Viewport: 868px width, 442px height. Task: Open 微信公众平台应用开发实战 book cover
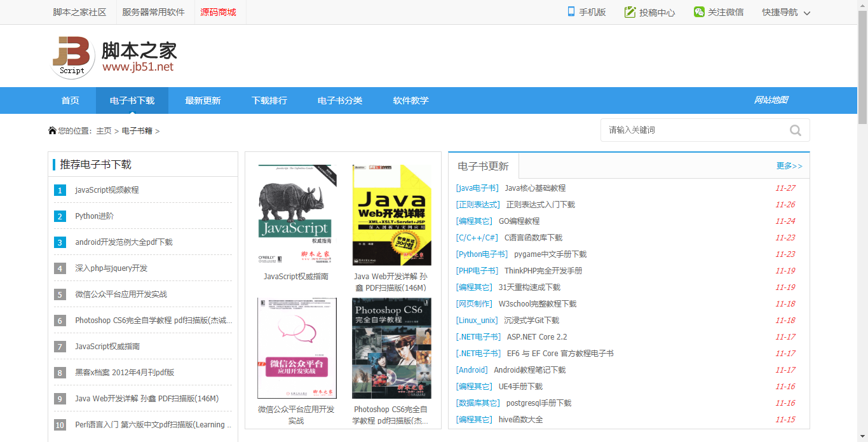[x=297, y=348]
